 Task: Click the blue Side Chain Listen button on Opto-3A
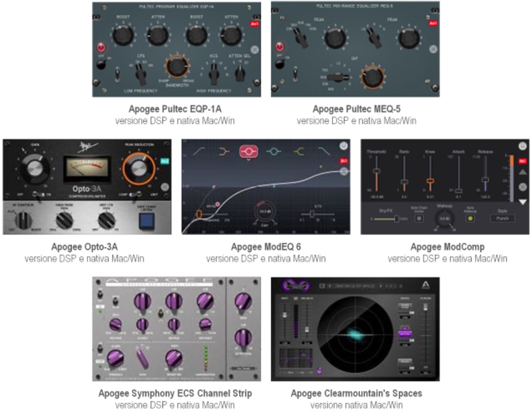pos(147,221)
